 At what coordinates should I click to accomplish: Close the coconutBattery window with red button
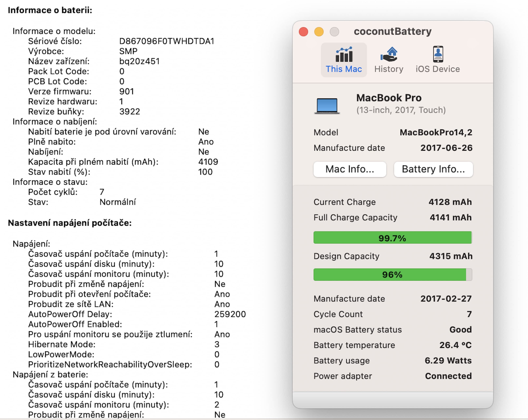coord(303,32)
